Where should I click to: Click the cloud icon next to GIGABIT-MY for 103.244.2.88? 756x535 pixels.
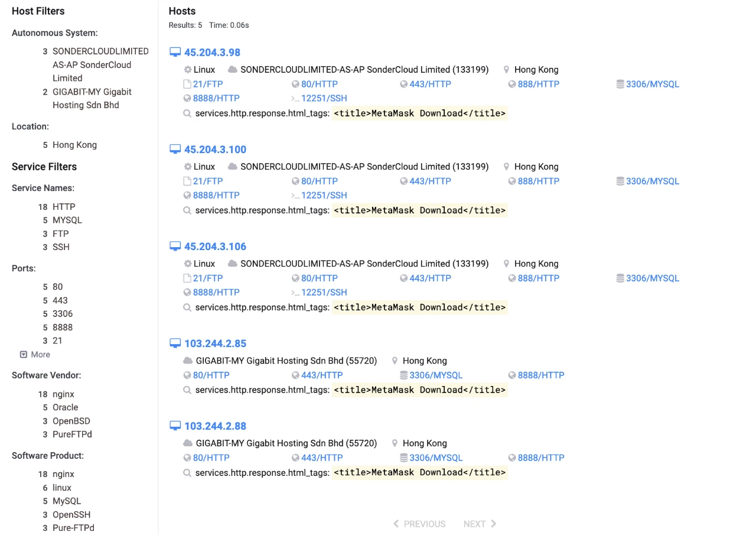[x=188, y=443]
